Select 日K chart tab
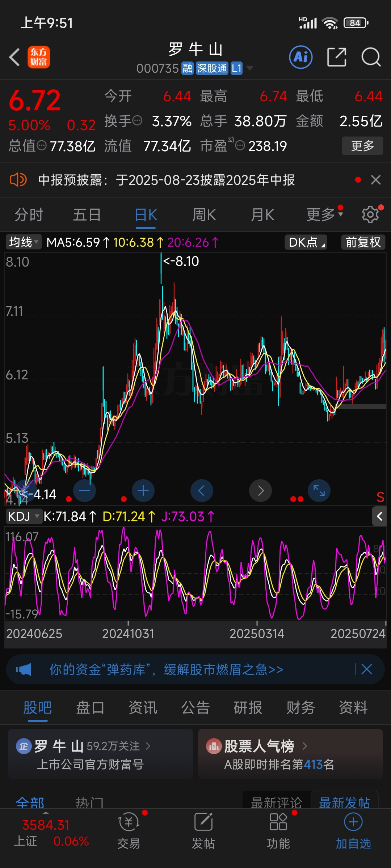 pos(146,214)
